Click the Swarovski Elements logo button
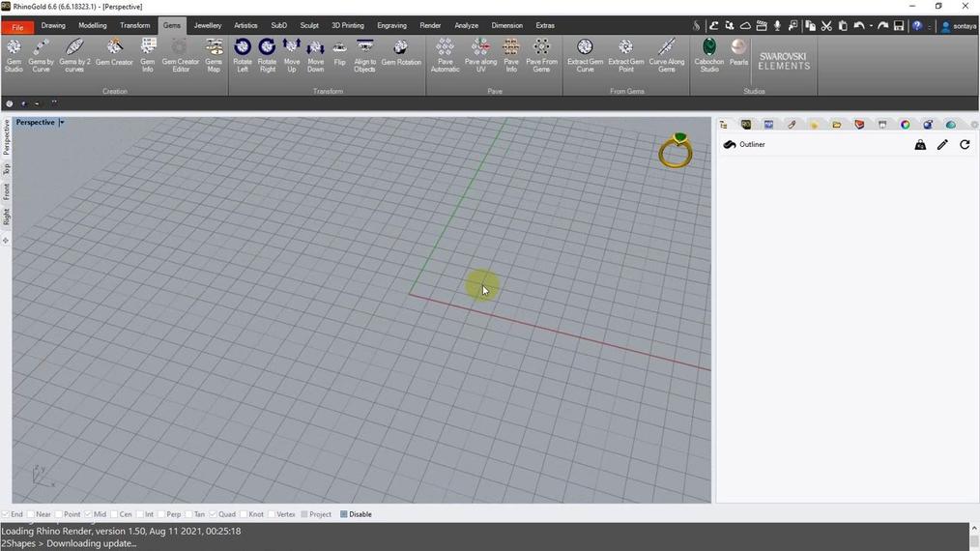Screen dimensions: 980x551 (784, 61)
